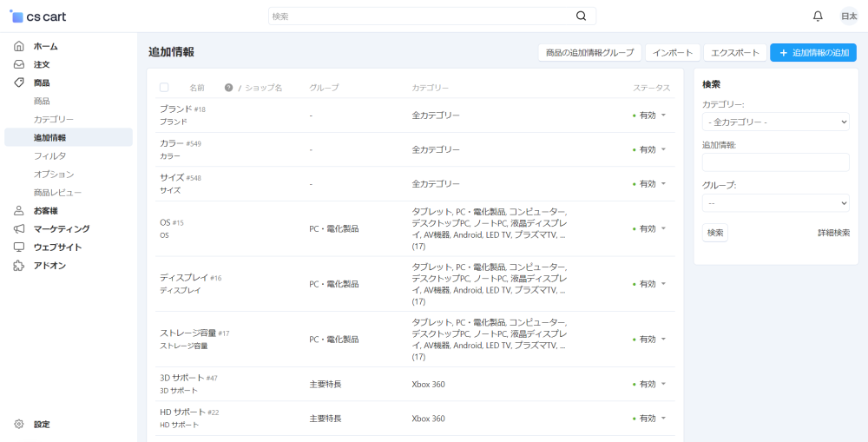Click the cs cart logo icon

(16, 16)
